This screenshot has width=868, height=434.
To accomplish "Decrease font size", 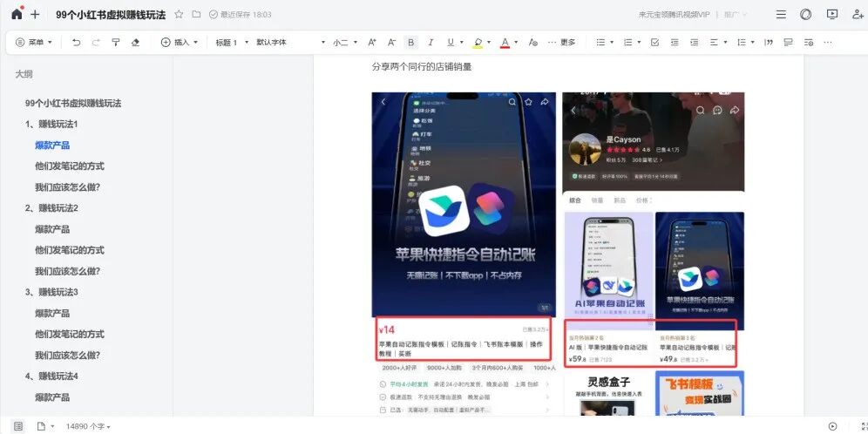I will click(x=391, y=42).
